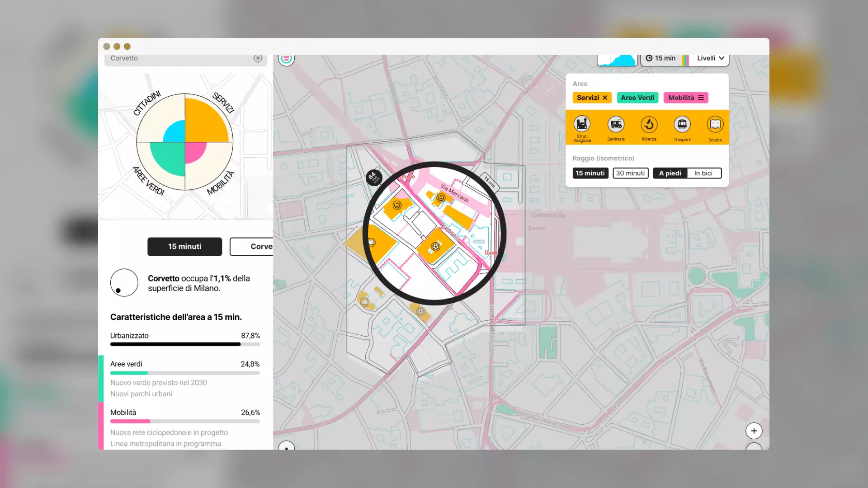
Task: Zoom in with the plus button
Action: click(754, 431)
